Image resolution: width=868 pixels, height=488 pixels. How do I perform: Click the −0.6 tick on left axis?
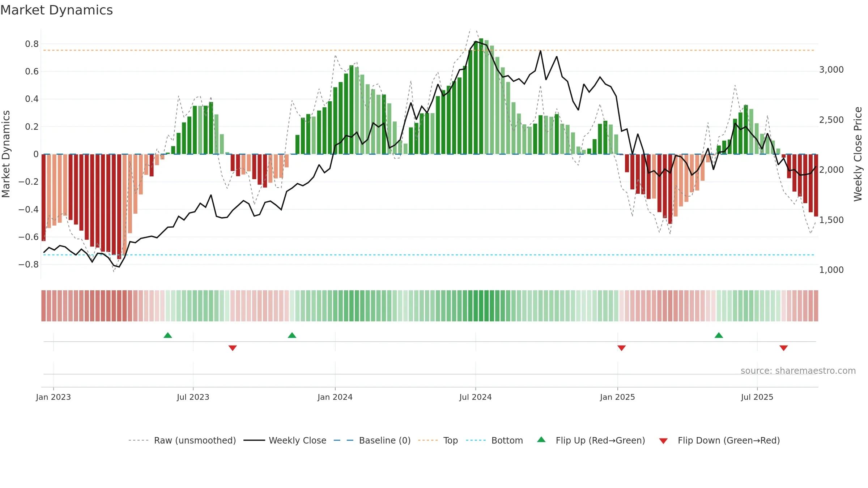pos(29,237)
